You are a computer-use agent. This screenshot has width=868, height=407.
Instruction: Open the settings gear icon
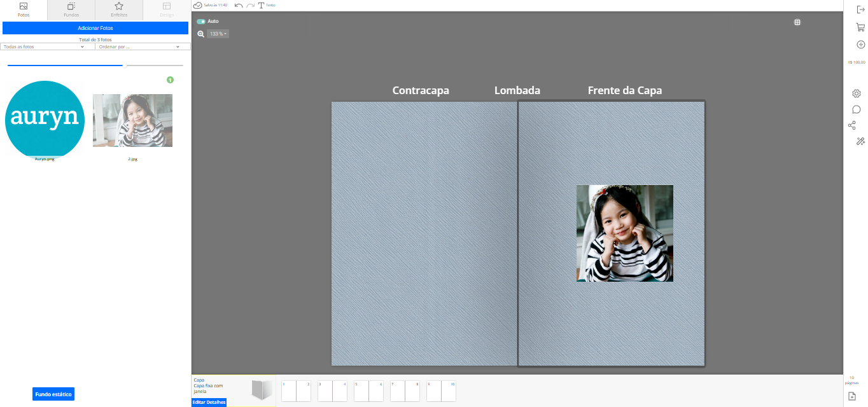tap(857, 93)
